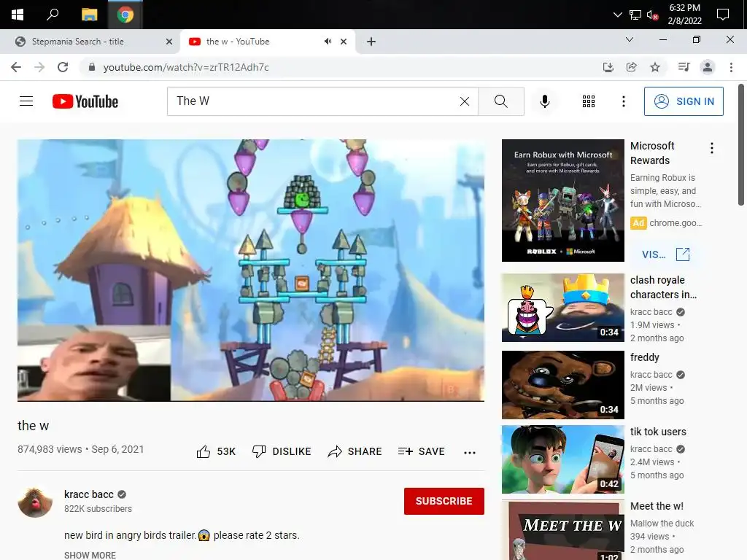Open the freddy video thumbnail

tap(562, 385)
